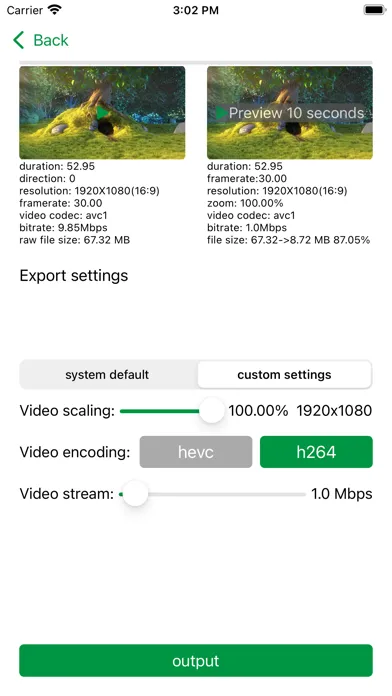Click the '1.0 Mbps' stream value
Viewport: 392px width, 696px height.
coord(341,494)
